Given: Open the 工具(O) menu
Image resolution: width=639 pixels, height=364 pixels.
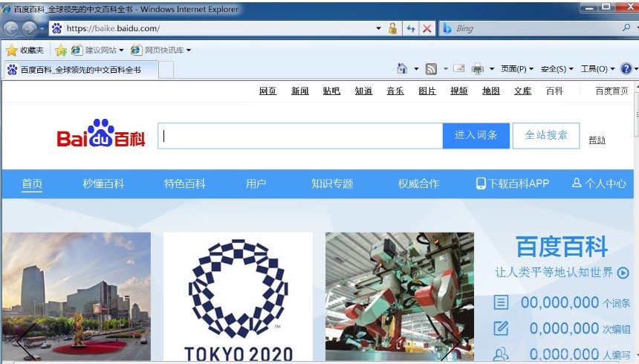Looking at the screenshot, I should [x=597, y=69].
